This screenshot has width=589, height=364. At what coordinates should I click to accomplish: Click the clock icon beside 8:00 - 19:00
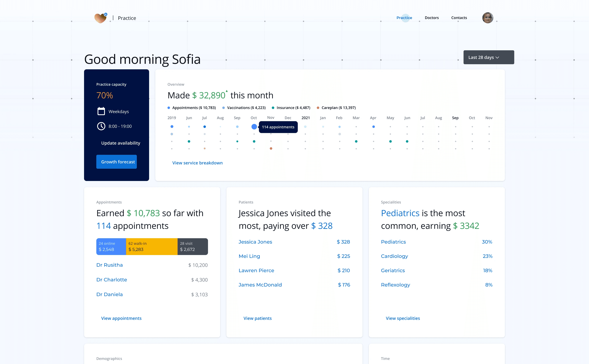[101, 126]
